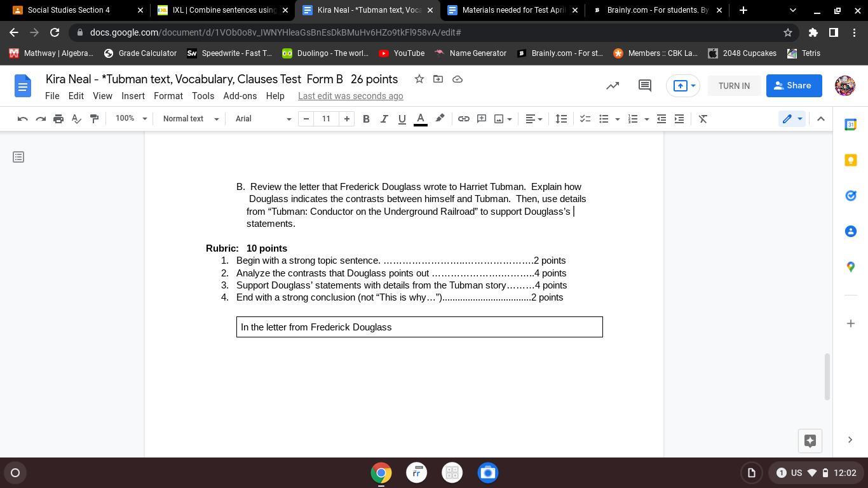Open the Chrome browser from the shelf
This screenshot has width=868, height=488.
(381, 473)
